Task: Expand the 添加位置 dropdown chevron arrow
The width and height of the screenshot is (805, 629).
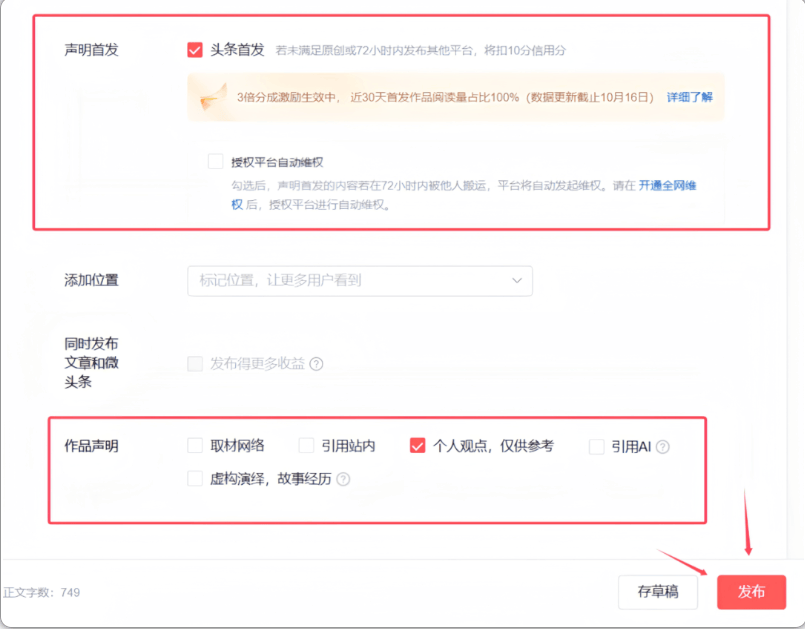Action: (517, 281)
